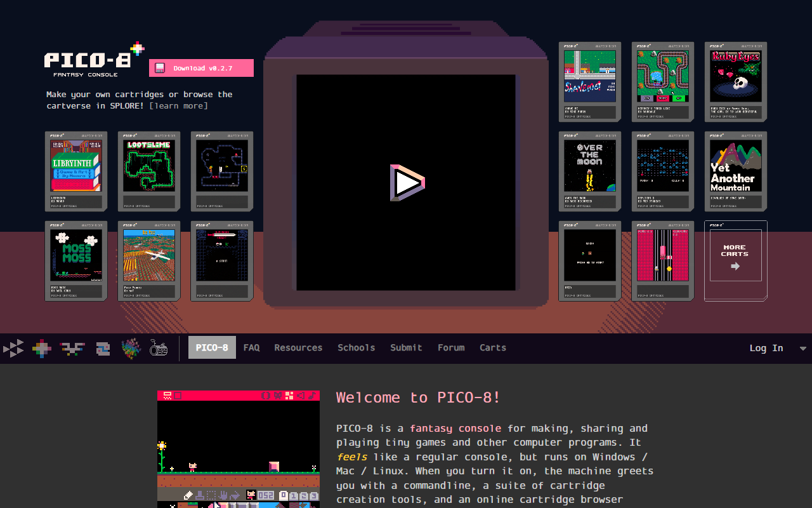Select sprite page tab 2 in demo

[304, 495]
